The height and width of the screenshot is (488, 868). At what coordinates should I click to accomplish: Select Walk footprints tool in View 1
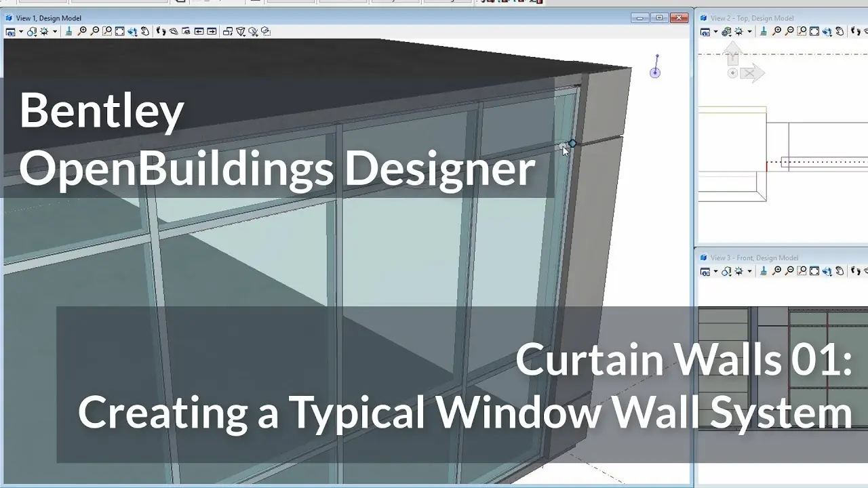[x=161, y=31]
